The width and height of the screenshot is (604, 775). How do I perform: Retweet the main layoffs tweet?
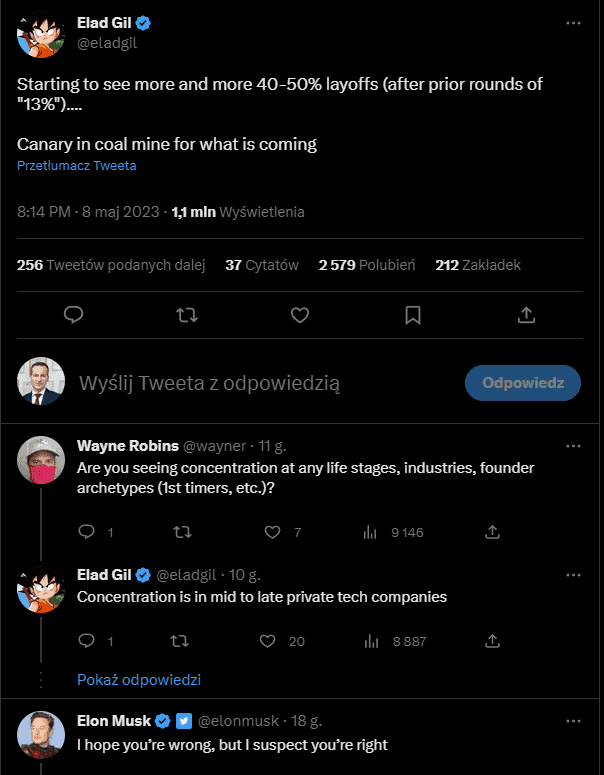pyautogui.click(x=186, y=315)
